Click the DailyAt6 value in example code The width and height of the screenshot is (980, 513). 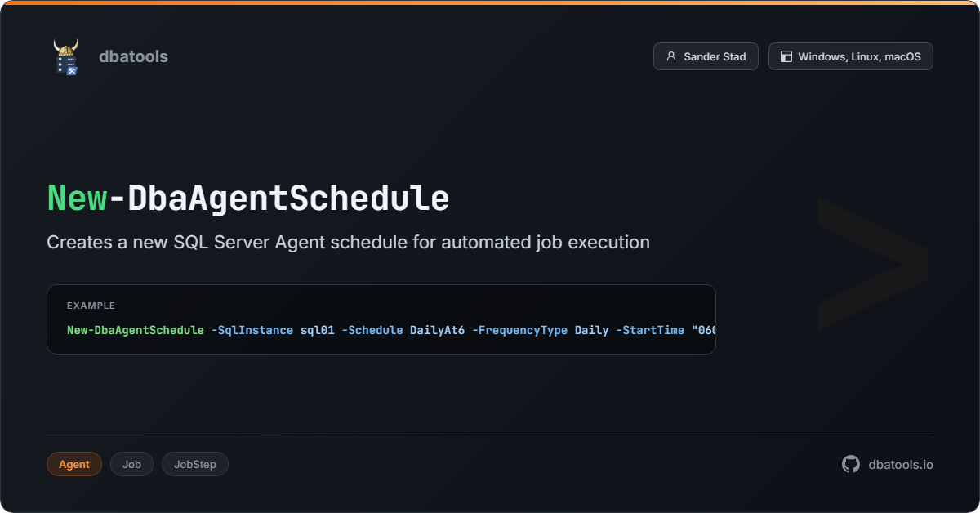tap(437, 330)
